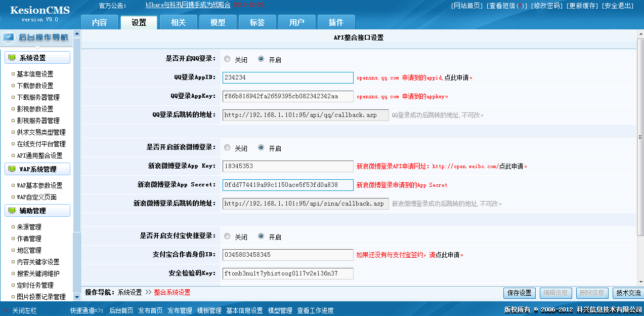Select 开启 for 支付宝快捷登录

click(x=261, y=236)
